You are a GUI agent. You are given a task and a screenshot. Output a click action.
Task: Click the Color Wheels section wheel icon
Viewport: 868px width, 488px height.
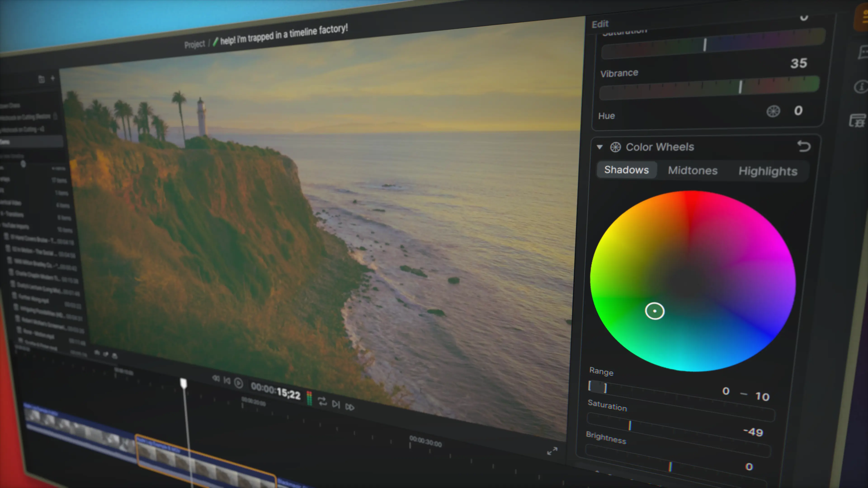pyautogui.click(x=615, y=147)
